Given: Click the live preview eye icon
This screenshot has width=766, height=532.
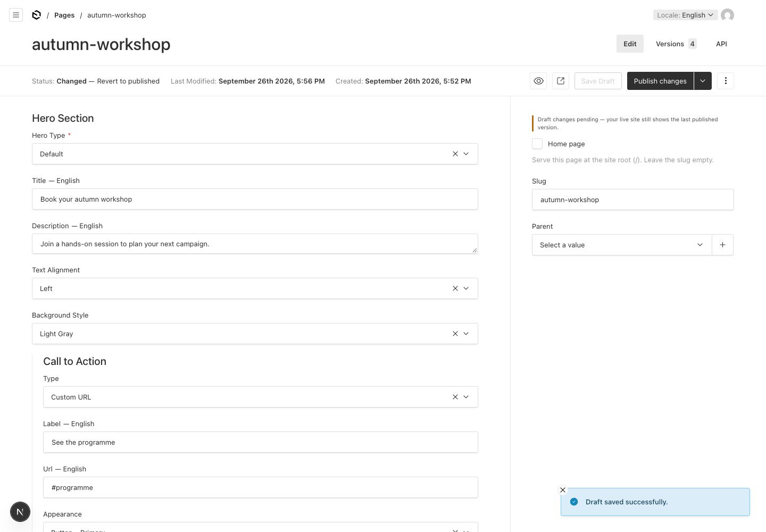Looking at the screenshot, I should [x=539, y=81].
